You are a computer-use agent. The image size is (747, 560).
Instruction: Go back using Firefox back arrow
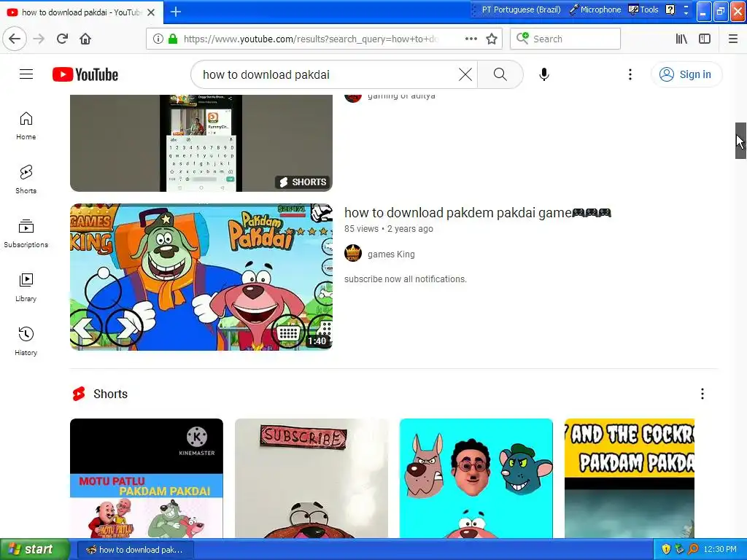(15, 39)
